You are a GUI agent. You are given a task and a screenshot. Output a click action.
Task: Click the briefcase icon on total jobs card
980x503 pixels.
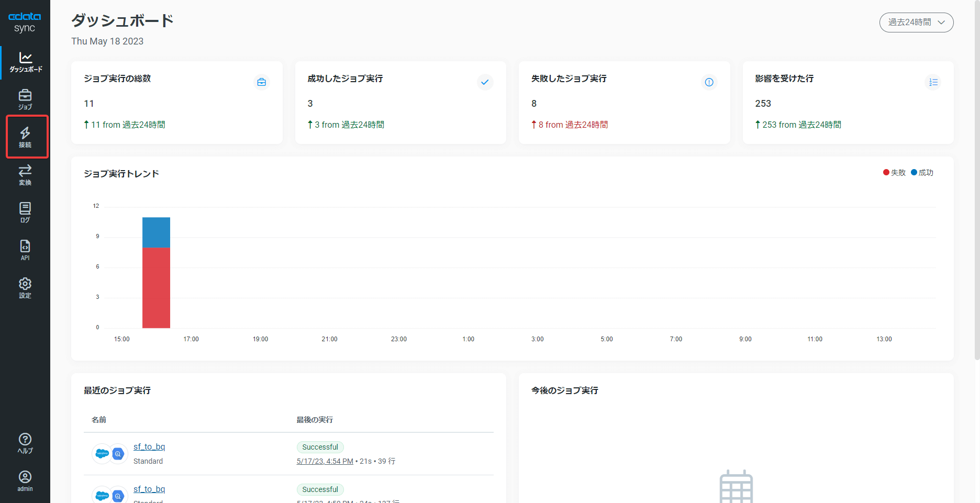(x=261, y=82)
